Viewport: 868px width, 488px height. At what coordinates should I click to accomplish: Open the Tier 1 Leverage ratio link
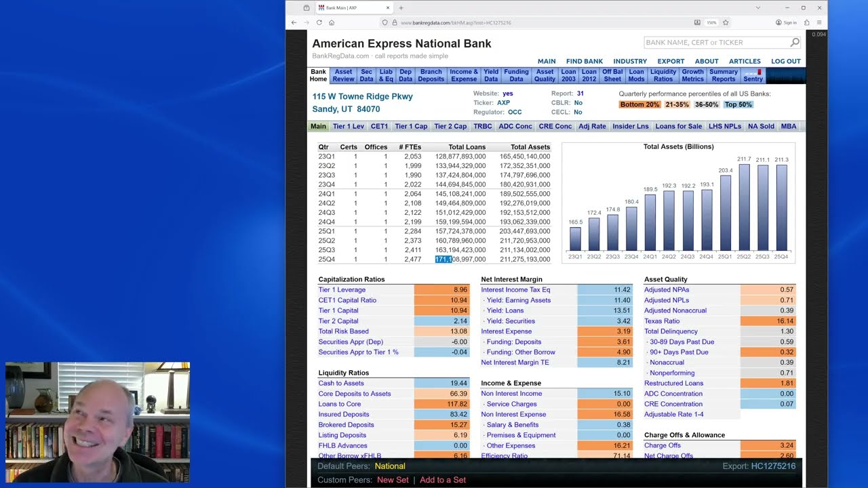(x=342, y=289)
